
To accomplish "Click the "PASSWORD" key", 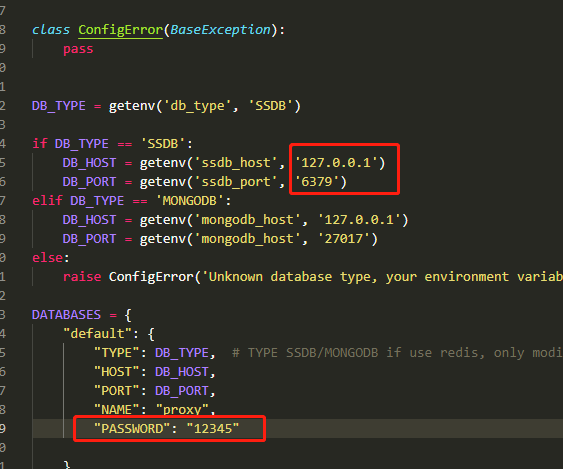I will [132, 429].
